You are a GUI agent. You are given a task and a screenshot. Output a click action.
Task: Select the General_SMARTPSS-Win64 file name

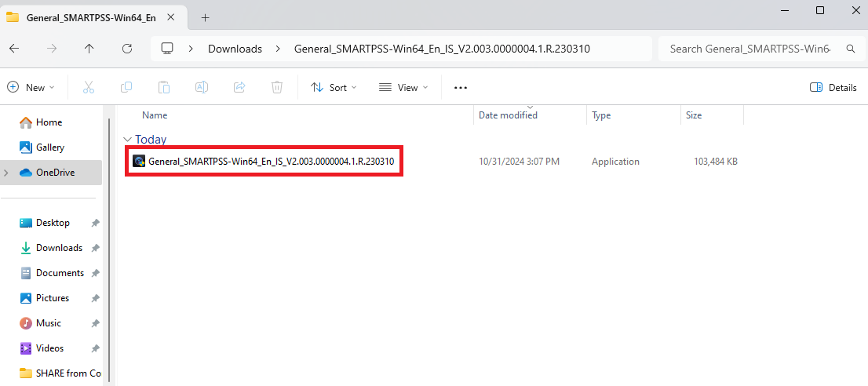click(272, 162)
